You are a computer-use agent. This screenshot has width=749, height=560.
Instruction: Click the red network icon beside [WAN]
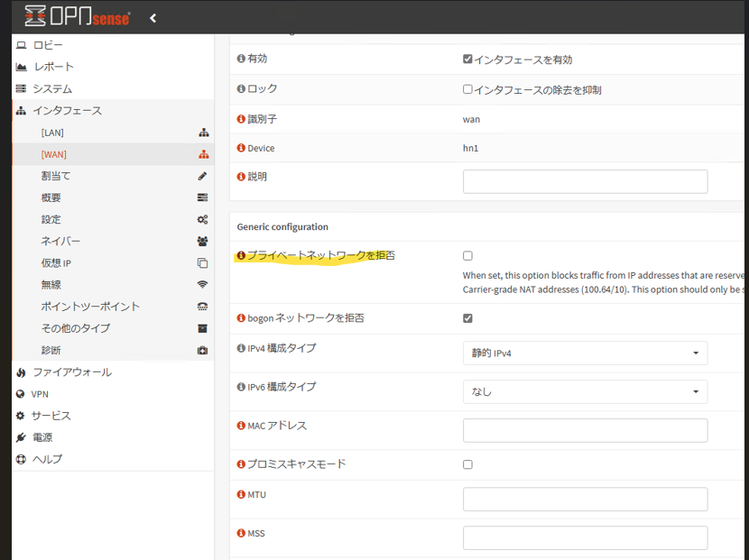pyautogui.click(x=203, y=154)
